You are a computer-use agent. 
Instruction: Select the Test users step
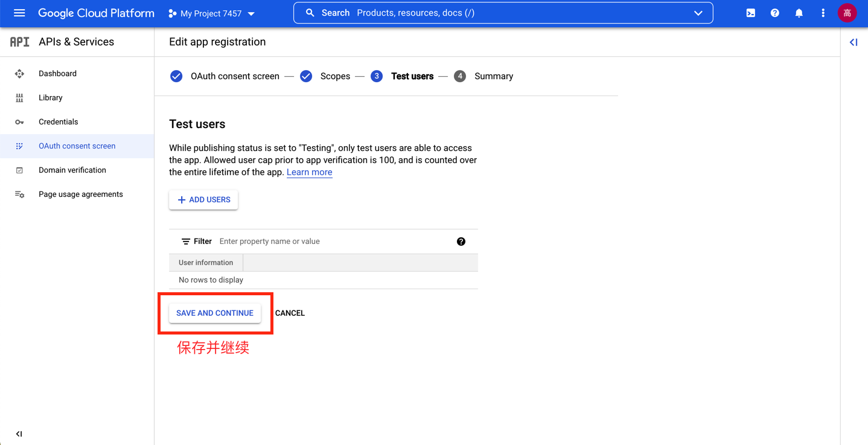point(412,76)
